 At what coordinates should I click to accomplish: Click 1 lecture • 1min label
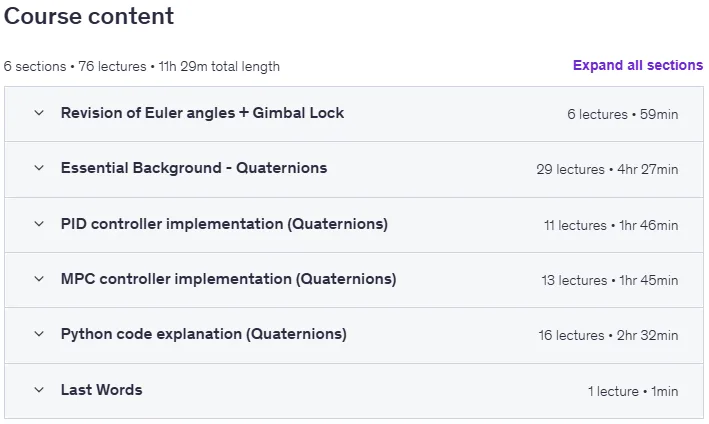pos(633,391)
